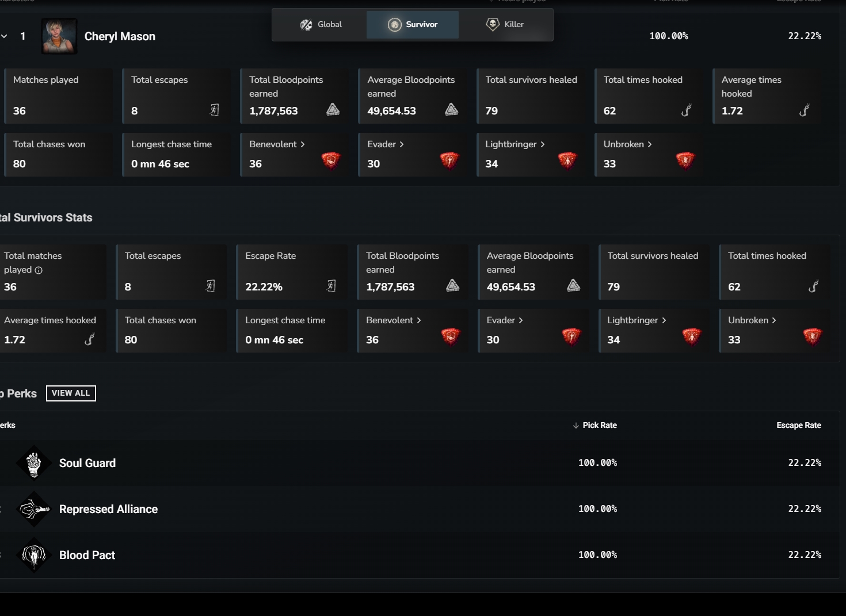
Task: Click Total Survivors Stats' Total survivors healed value
Action: click(x=613, y=287)
